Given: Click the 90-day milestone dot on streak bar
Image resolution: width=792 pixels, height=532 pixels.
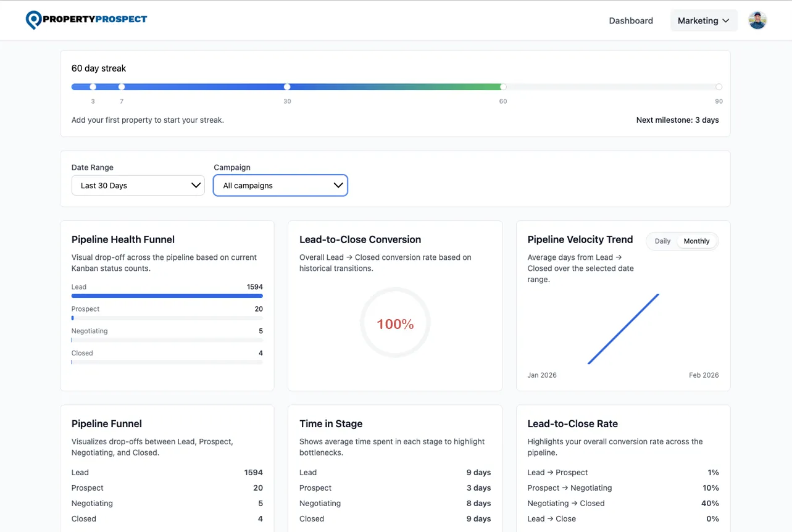Looking at the screenshot, I should (x=719, y=87).
